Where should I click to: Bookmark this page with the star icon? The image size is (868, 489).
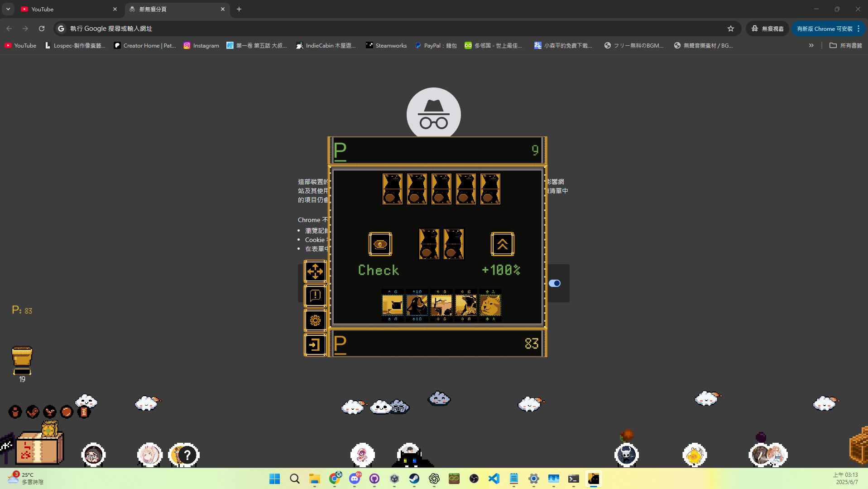(731, 29)
